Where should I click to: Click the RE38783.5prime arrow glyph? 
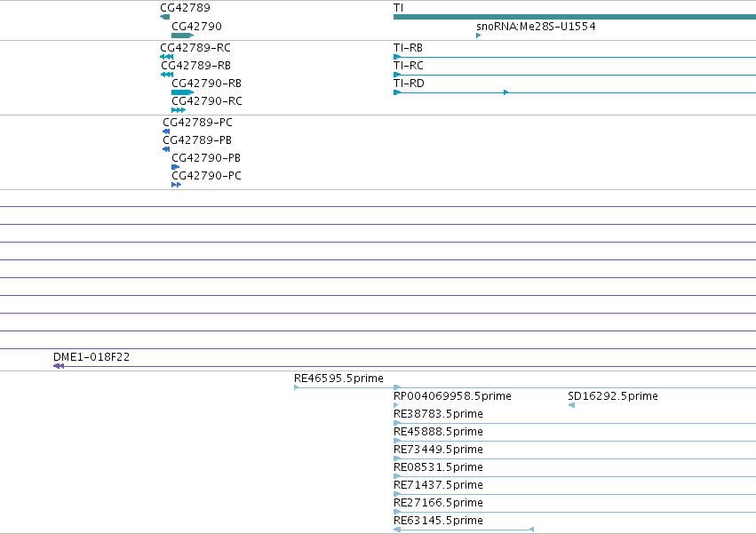(397, 424)
